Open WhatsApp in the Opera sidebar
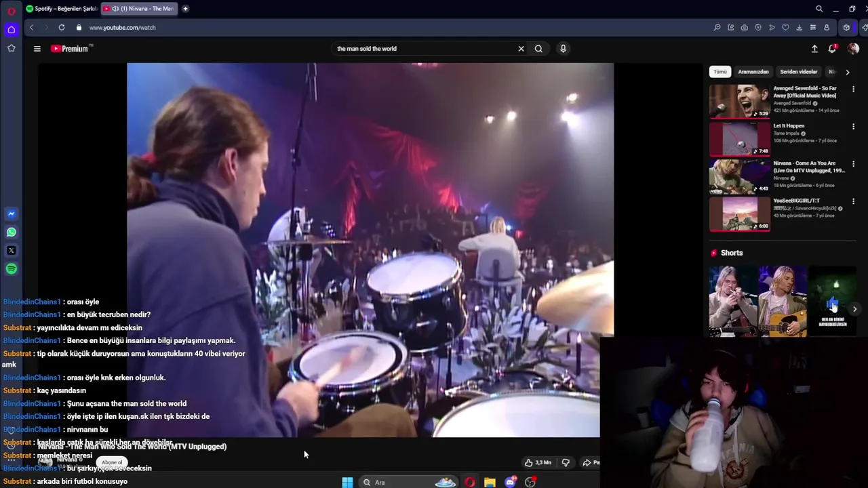 point(12,232)
